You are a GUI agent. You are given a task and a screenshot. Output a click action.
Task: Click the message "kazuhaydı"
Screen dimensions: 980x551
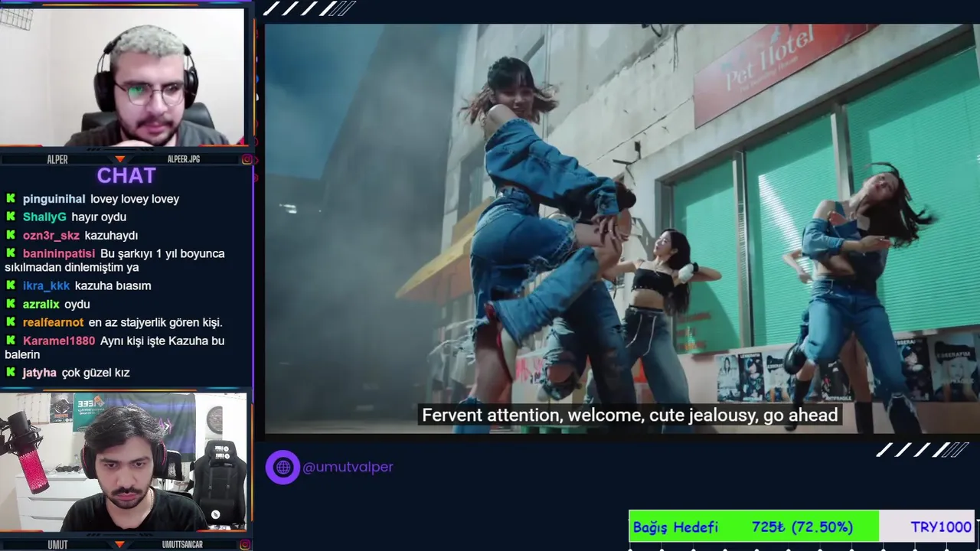(111, 236)
